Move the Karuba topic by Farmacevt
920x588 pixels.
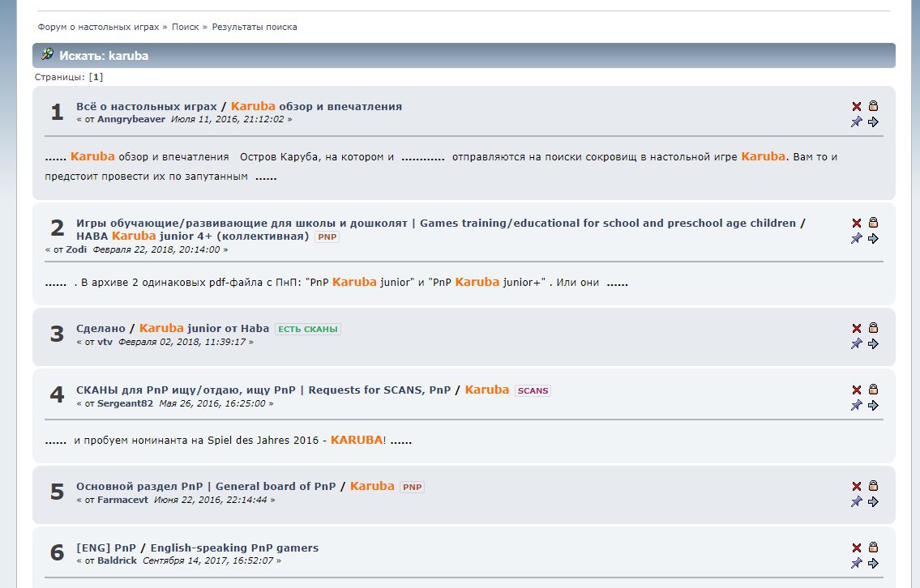(x=873, y=502)
